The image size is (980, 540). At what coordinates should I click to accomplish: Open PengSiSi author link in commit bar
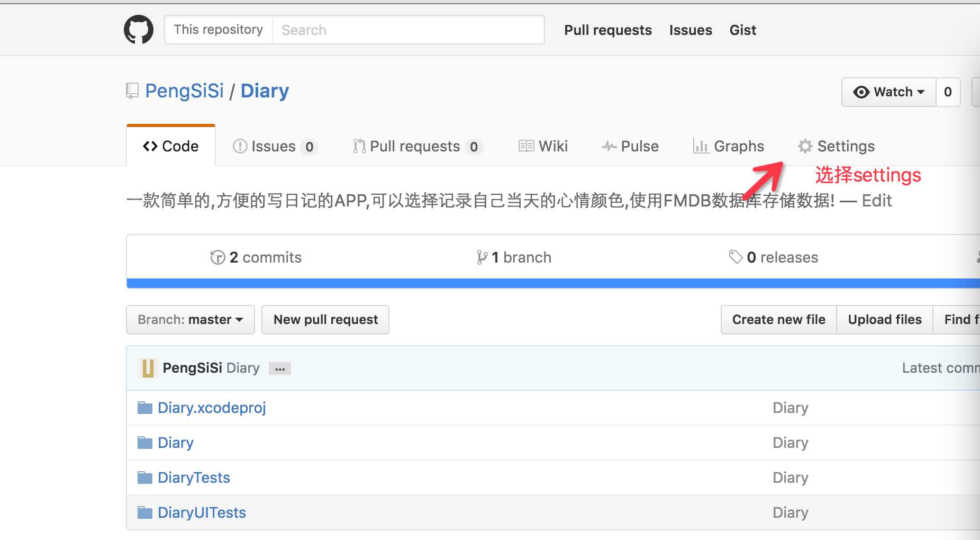coord(193,368)
